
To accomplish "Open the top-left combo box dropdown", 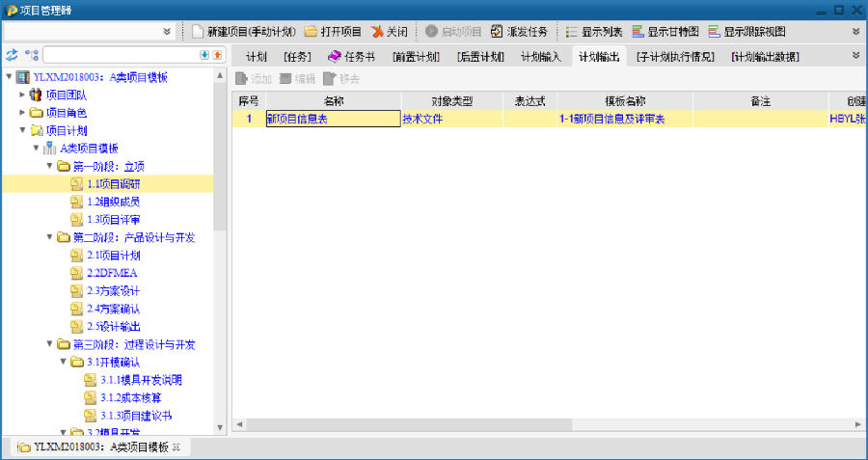I will tap(167, 32).
